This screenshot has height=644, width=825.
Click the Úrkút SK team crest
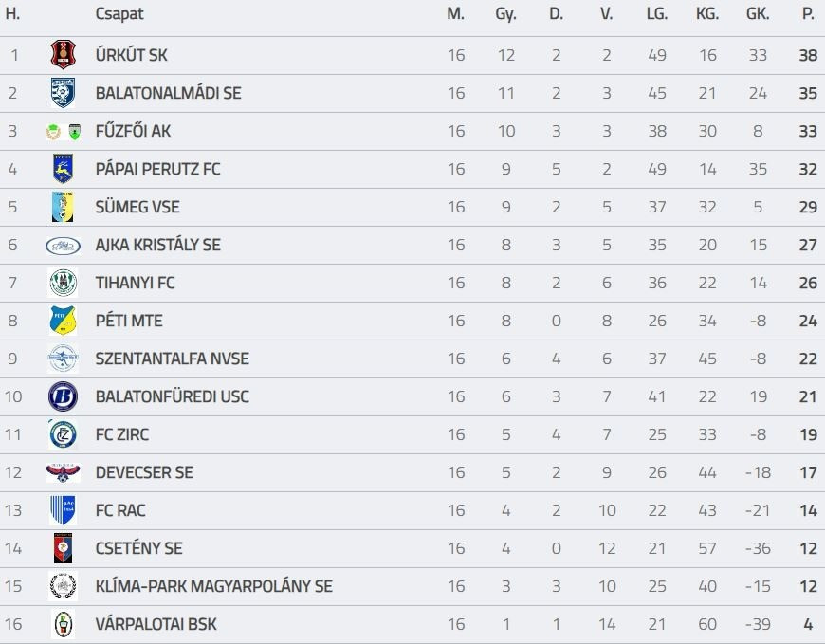point(63,55)
